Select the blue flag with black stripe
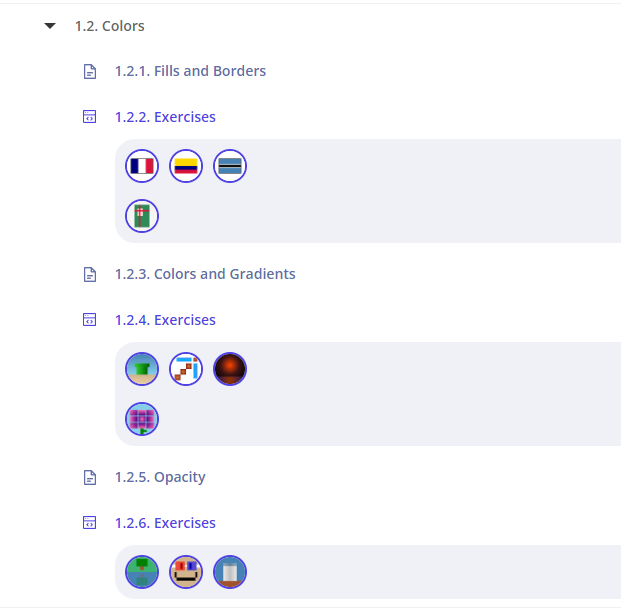The image size is (621, 612). click(230, 166)
